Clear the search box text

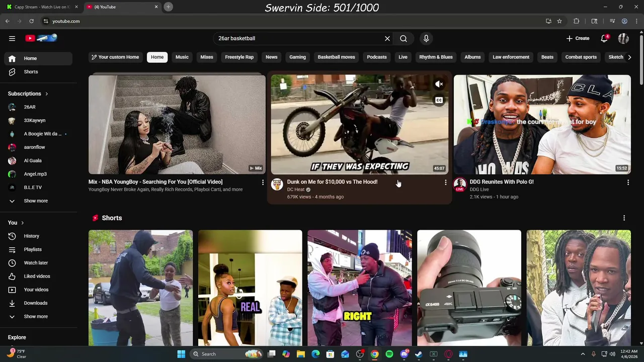tap(387, 38)
